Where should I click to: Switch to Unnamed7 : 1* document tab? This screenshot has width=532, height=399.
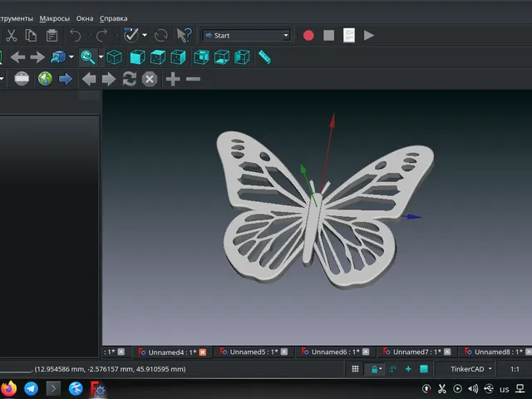pos(417,352)
